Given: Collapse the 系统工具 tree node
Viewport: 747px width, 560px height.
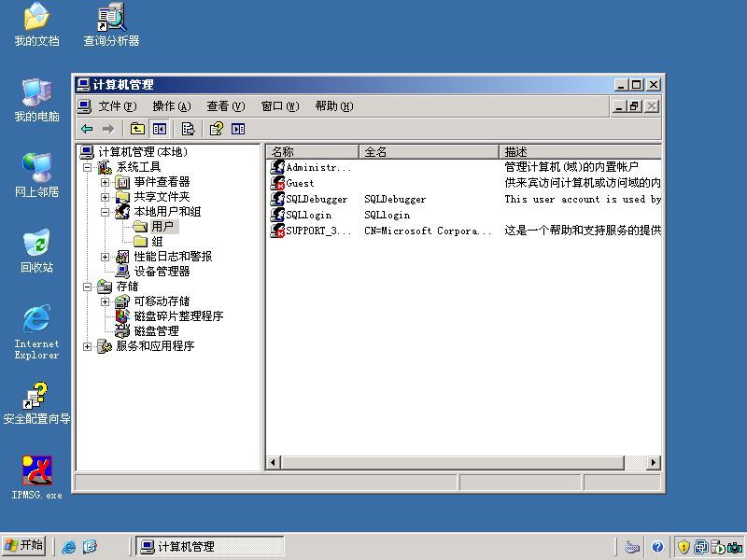Looking at the screenshot, I should 87,167.
